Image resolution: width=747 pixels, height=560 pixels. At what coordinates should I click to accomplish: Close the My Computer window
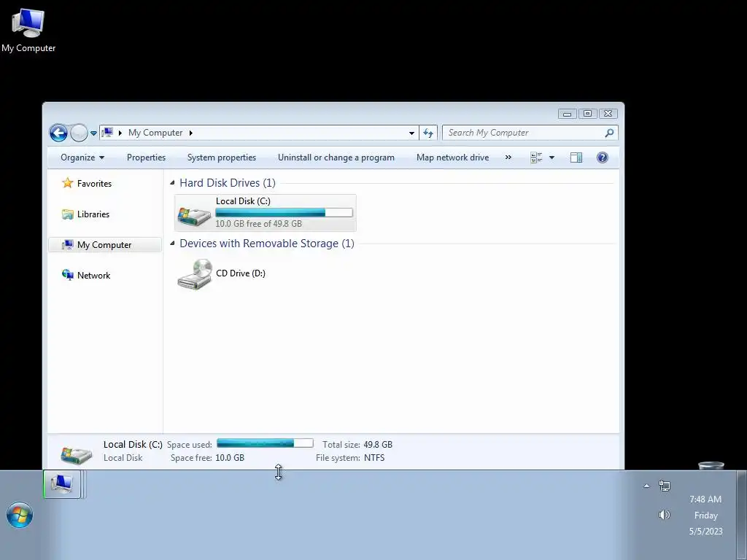(x=608, y=114)
